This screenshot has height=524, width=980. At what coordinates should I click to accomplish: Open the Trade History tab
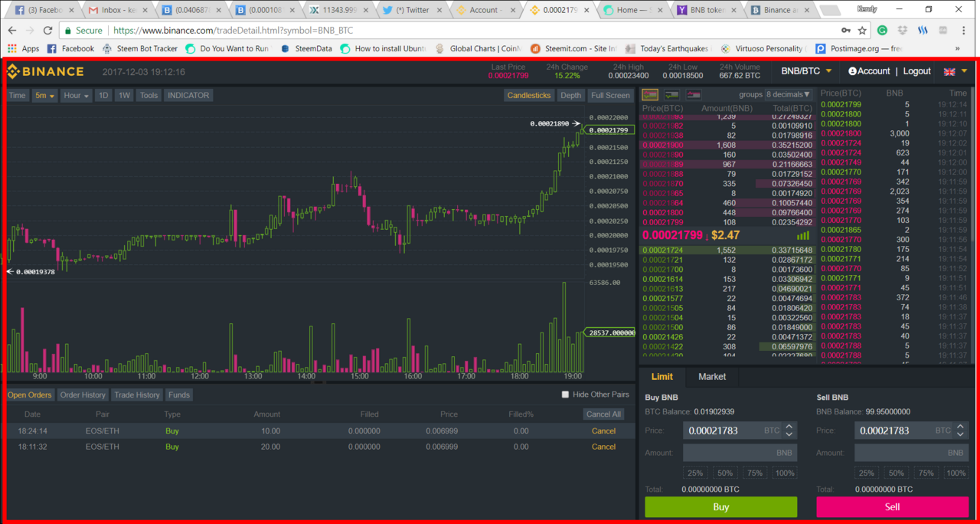pyautogui.click(x=136, y=395)
